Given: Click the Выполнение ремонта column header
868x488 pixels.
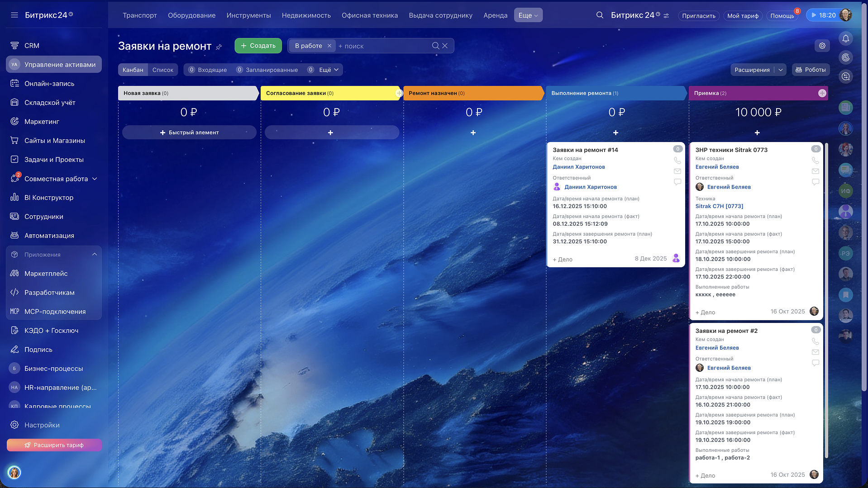Looking at the screenshot, I should point(615,93).
